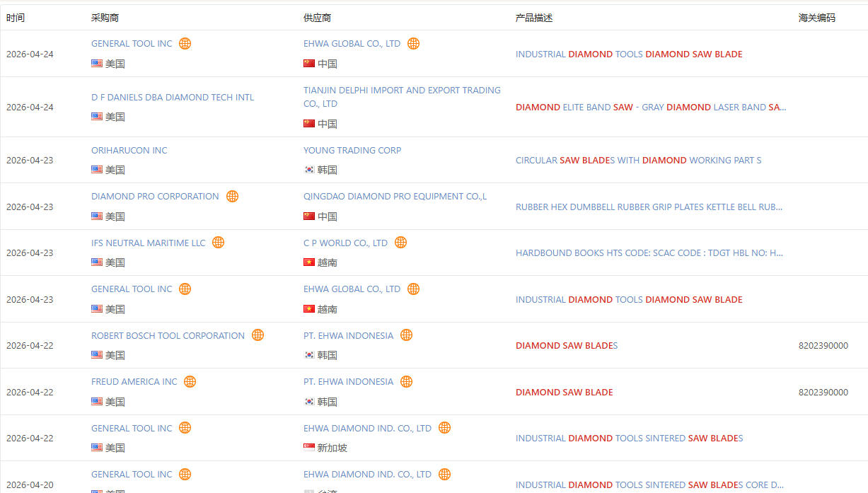Open INDUSTRIAL DIAMOND TOOLS SINTERED SAW BLADES with 新加坡
Image resolution: width=868 pixels, height=493 pixels.
[x=629, y=439]
